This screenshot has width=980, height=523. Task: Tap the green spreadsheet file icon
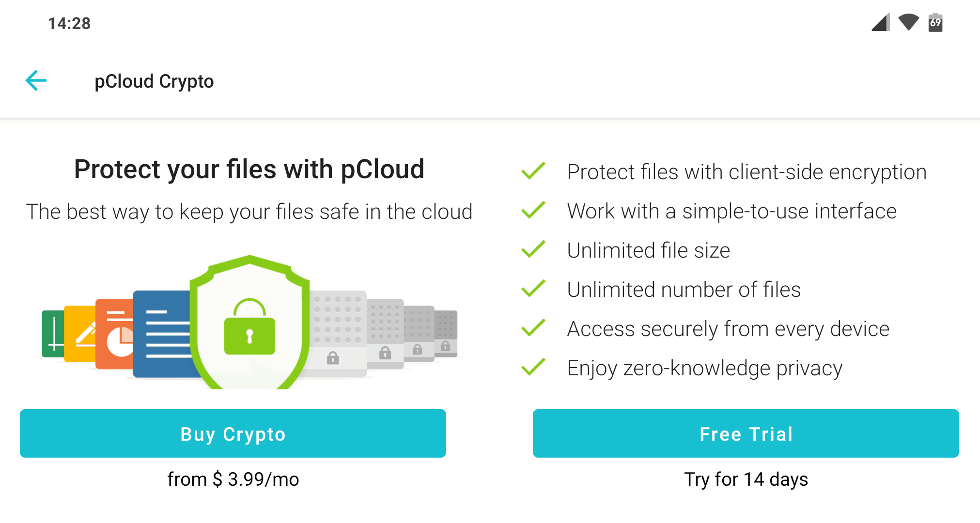[x=53, y=334]
